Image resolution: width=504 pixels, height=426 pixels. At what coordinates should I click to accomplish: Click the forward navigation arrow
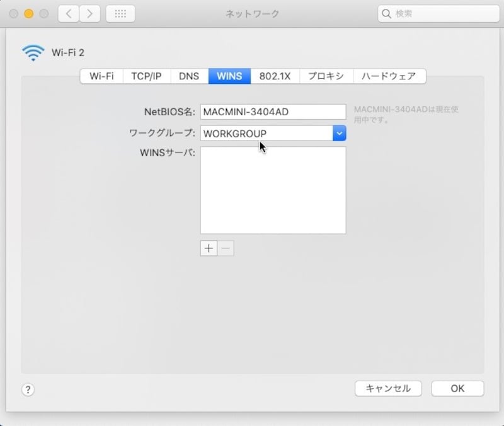click(88, 13)
